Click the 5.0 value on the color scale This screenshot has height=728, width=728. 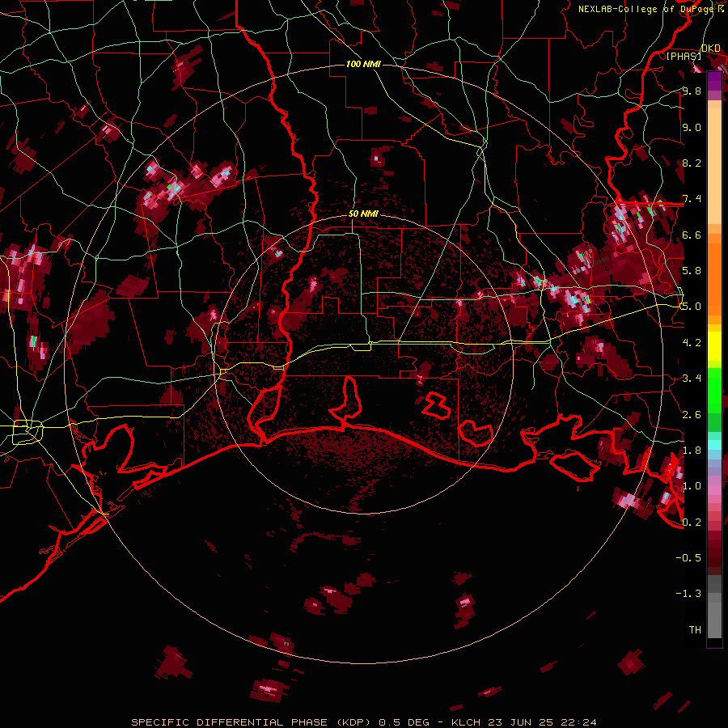pos(692,307)
